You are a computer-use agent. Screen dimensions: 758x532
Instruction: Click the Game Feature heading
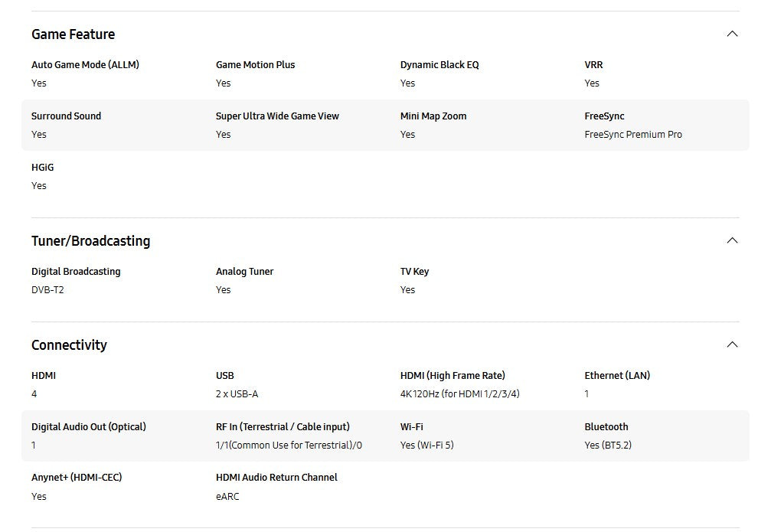pyautogui.click(x=73, y=34)
